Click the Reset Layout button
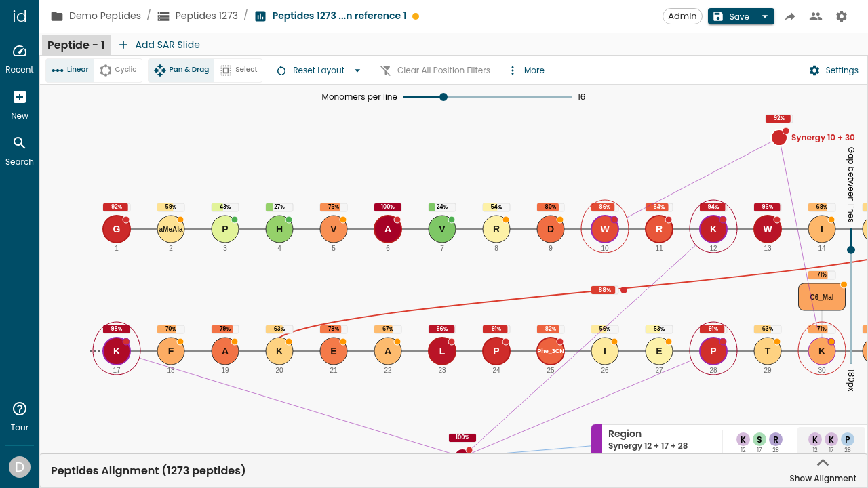The image size is (868, 488). pos(311,70)
